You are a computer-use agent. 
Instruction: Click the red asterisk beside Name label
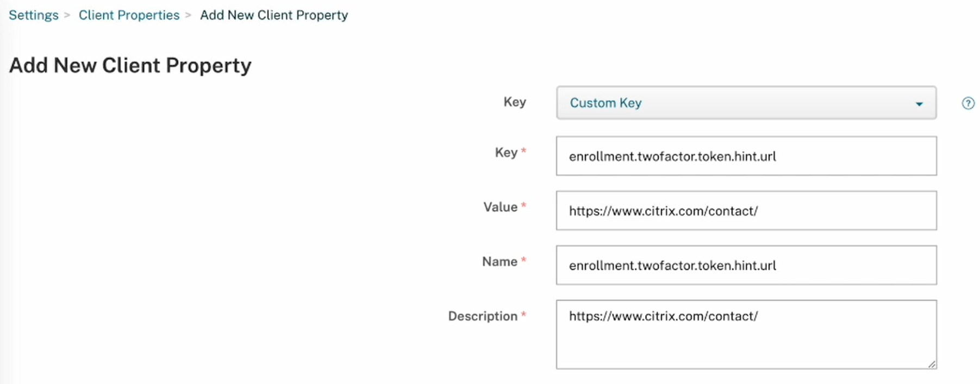point(523,260)
